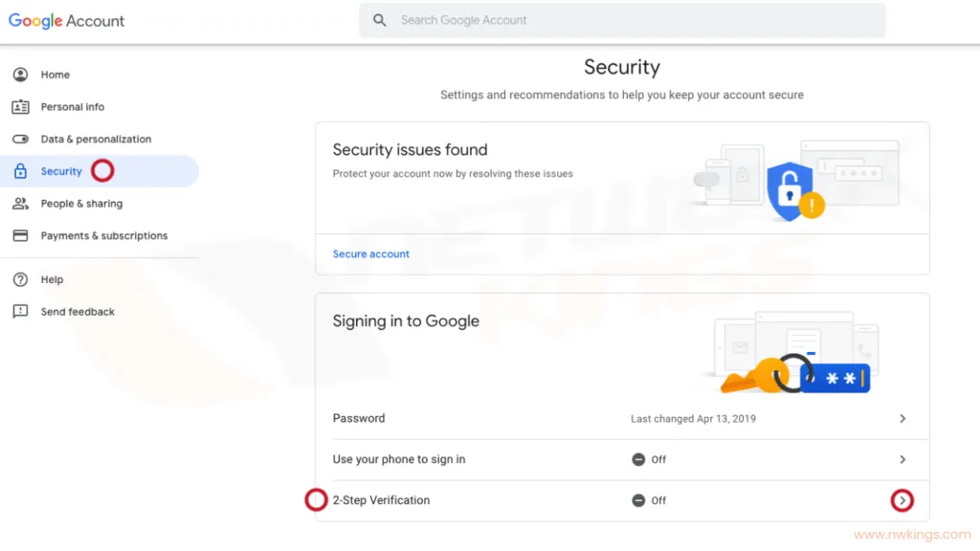Open the phone sign-in row chevron

click(x=902, y=460)
